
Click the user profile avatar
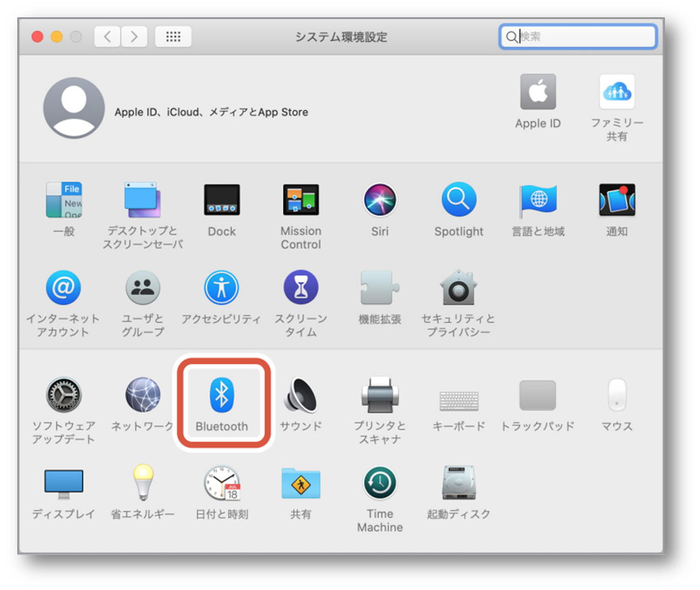coord(74,108)
